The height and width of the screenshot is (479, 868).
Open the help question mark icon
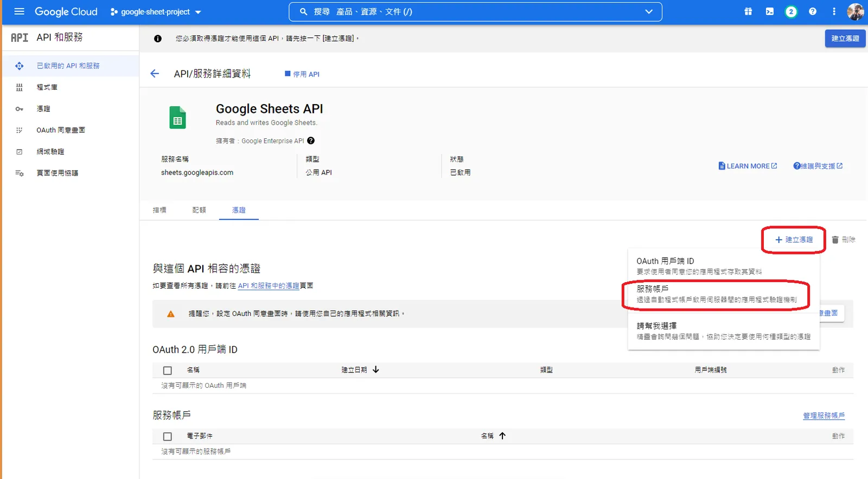[812, 11]
